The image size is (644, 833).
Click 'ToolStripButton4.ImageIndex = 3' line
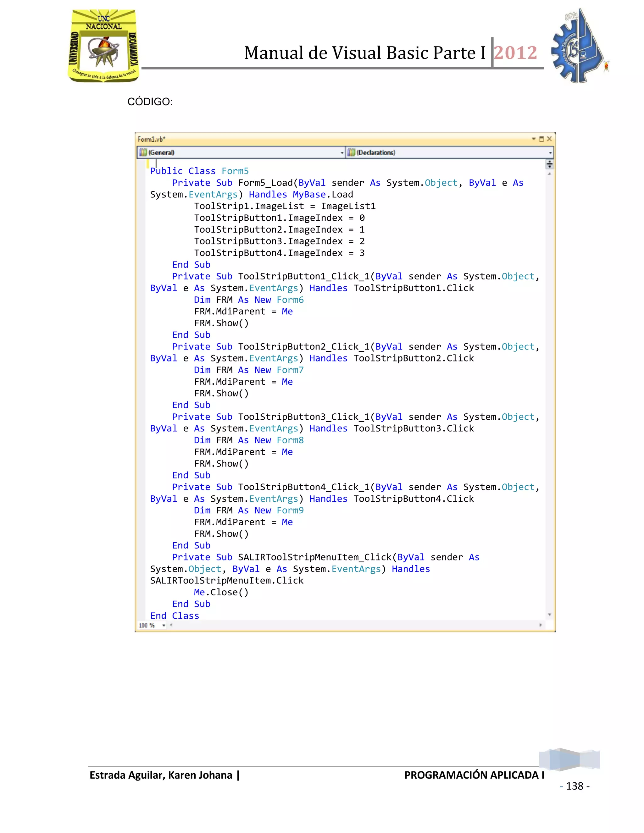click(279, 253)
